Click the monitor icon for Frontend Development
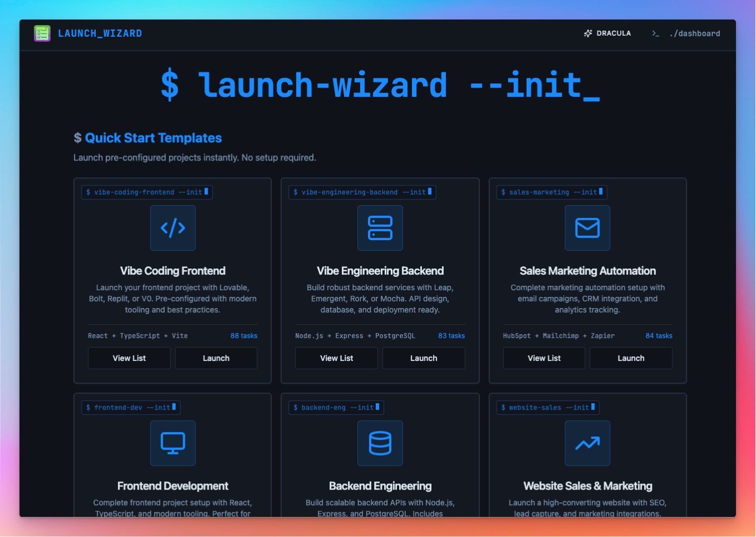Screen dimensions: 756x537 click(x=173, y=443)
